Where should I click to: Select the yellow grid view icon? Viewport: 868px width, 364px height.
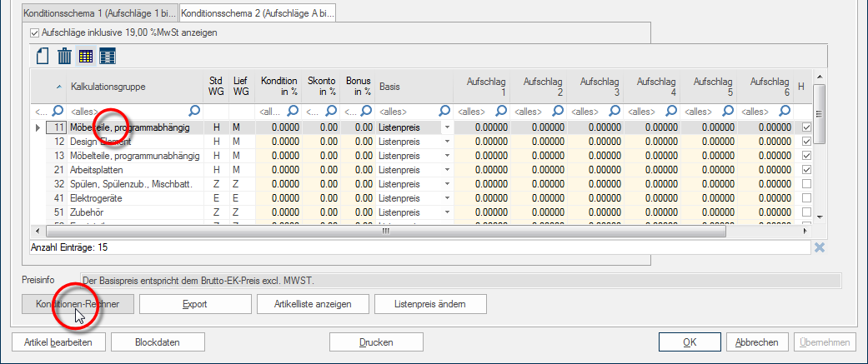pyautogui.click(x=86, y=56)
